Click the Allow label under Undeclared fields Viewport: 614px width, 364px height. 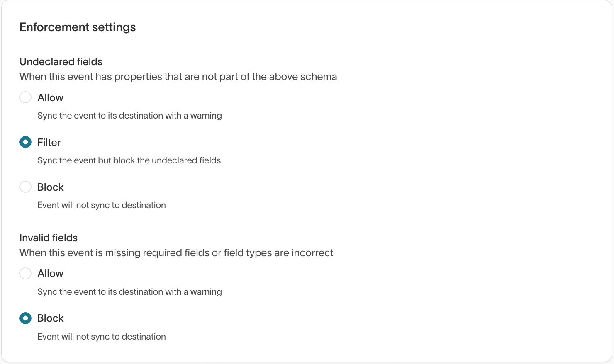point(50,97)
